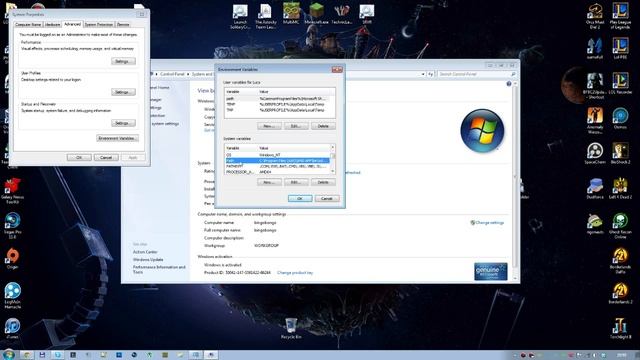Open the iTunes desktop shortcut
This screenshot has height=360, width=640.
click(x=12, y=329)
